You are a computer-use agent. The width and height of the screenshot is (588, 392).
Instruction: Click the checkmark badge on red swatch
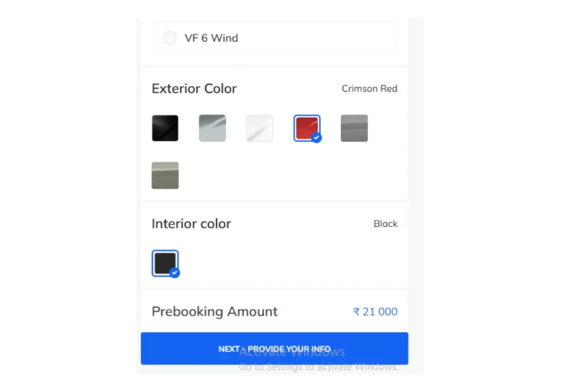tap(316, 138)
